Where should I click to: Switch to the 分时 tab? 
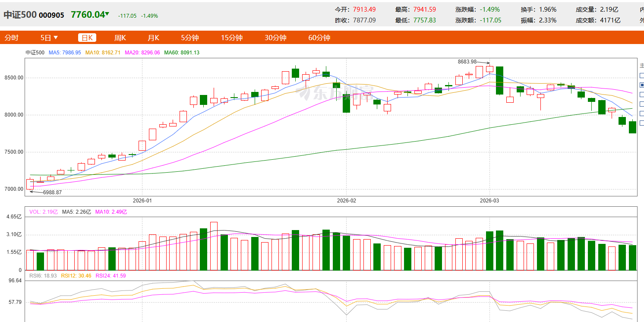(12, 38)
